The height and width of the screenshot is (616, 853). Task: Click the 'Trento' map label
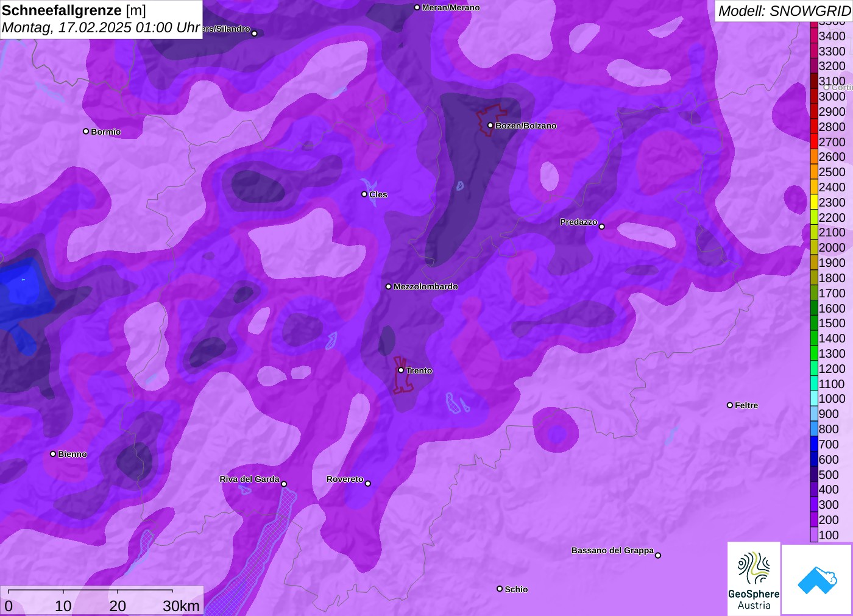(419, 370)
